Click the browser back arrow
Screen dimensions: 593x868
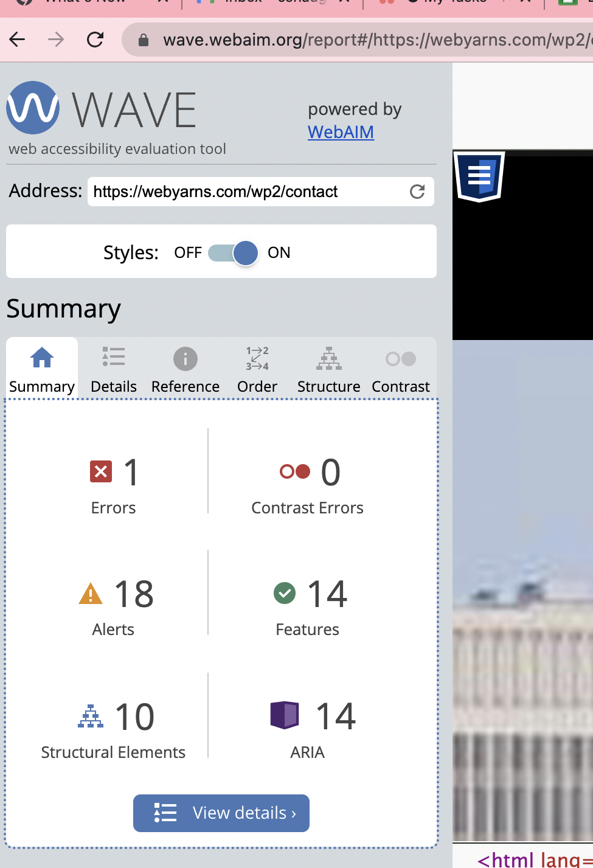click(18, 40)
